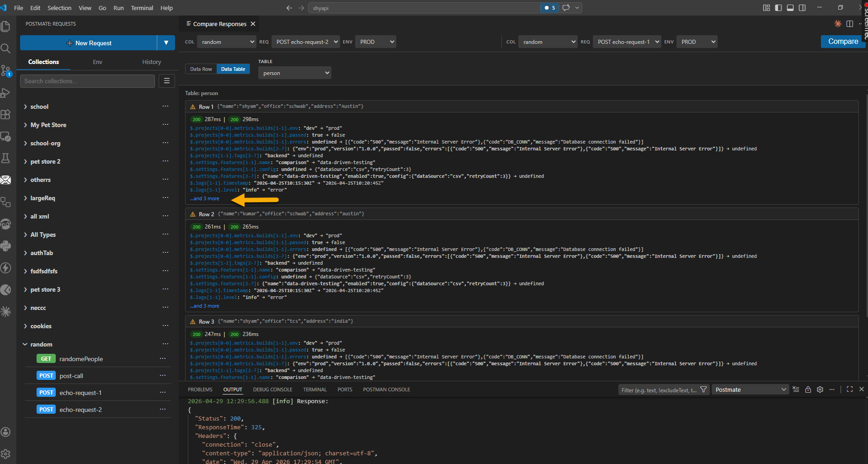
Task: Open the Run and Debug view icon
Action: pos(5,93)
